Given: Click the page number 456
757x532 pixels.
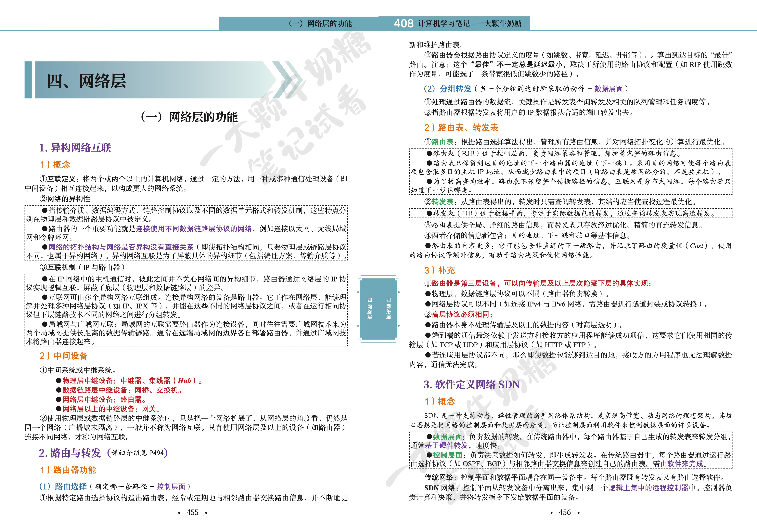Looking at the screenshot, I should [565, 512].
